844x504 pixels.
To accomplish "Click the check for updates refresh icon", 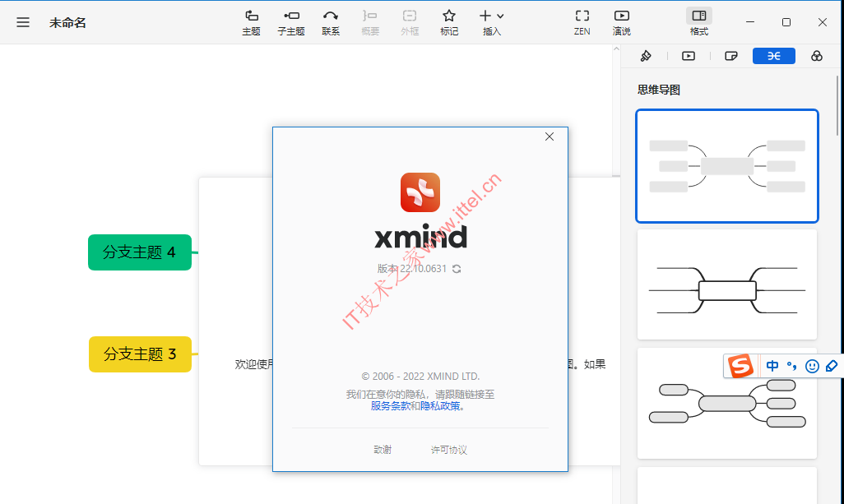I will coord(457,269).
